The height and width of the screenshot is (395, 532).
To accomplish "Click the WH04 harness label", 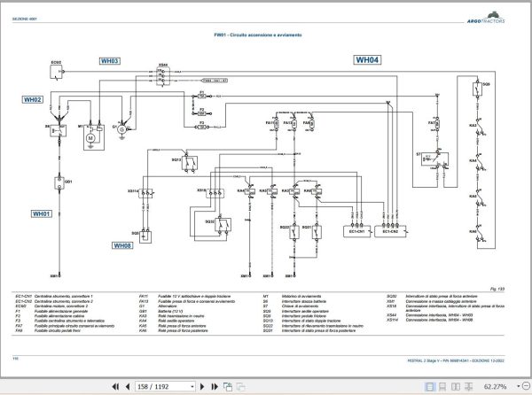I will click(x=367, y=60).
